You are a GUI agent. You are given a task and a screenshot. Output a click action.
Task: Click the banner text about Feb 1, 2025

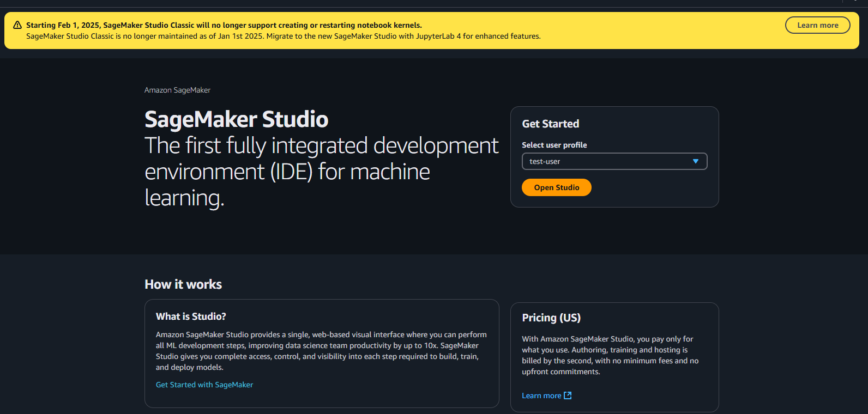(224, 25)
